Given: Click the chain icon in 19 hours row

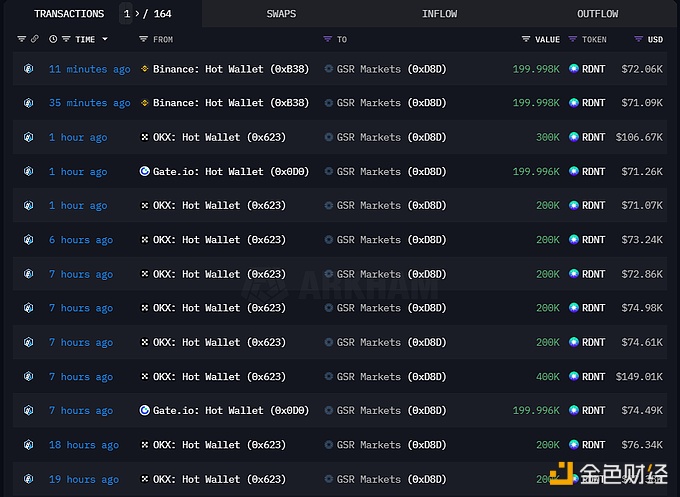Looking at the screenshot, I should point(29,479).
